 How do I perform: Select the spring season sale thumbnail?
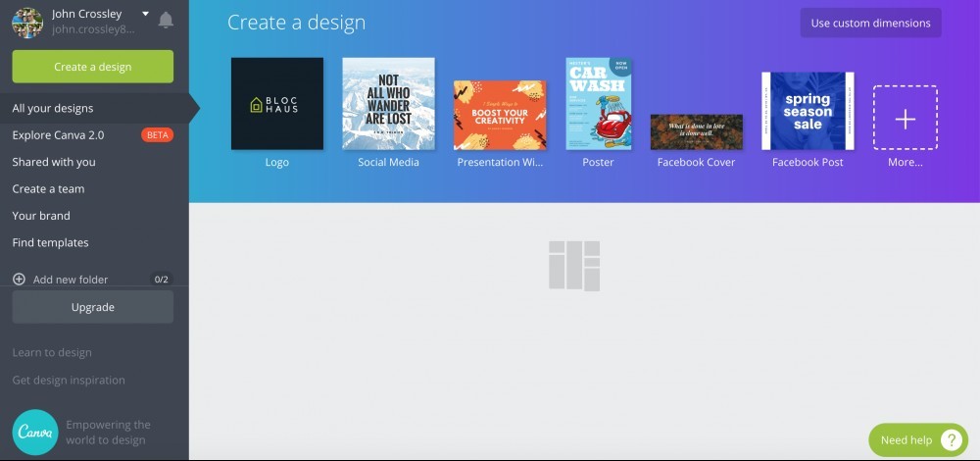808,112
